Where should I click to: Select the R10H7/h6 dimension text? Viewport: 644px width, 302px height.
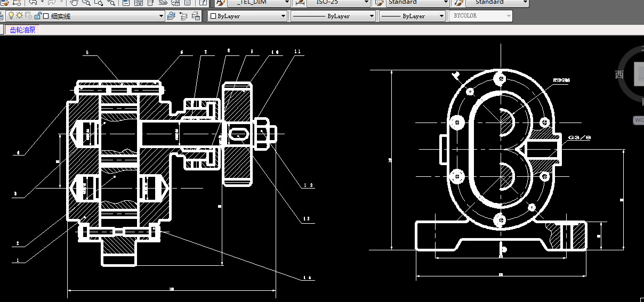pyautogui.click(x=561, y=80)
